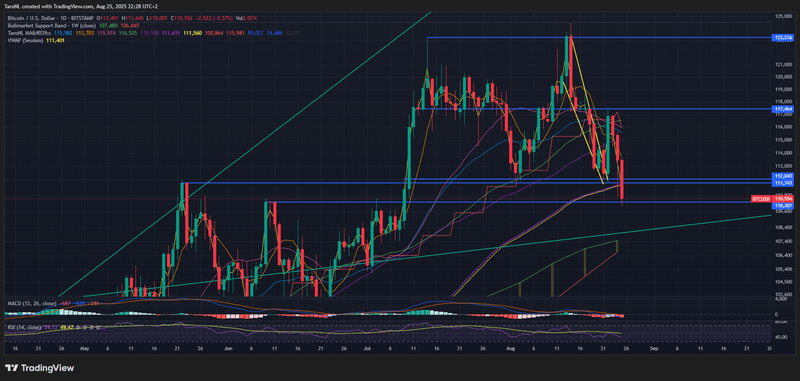This screenshot has height=381, width=800.
Task: Click the Jun label on time axis
Action: pos(228,348)
